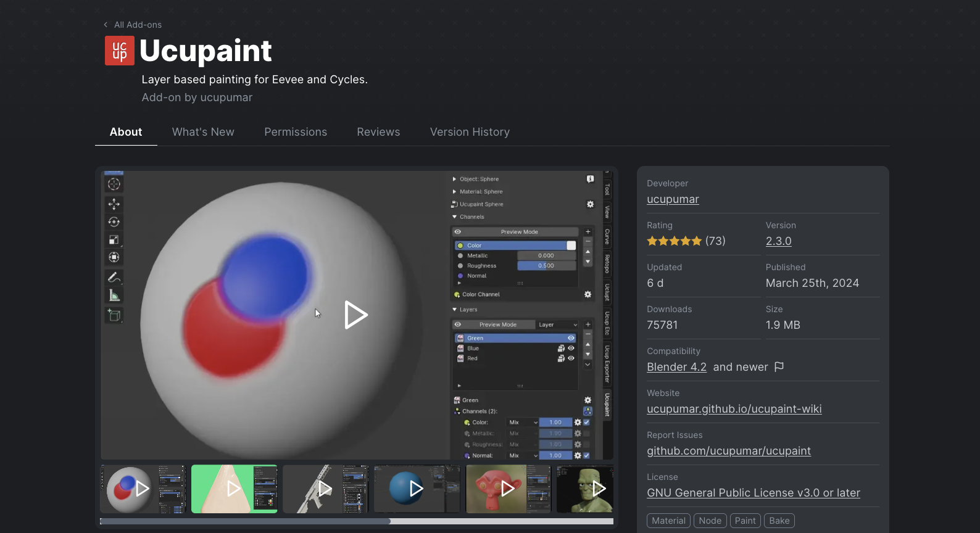Click the plus button in Layers list
This screenshot has height=533, width=980.
[588, 324]
